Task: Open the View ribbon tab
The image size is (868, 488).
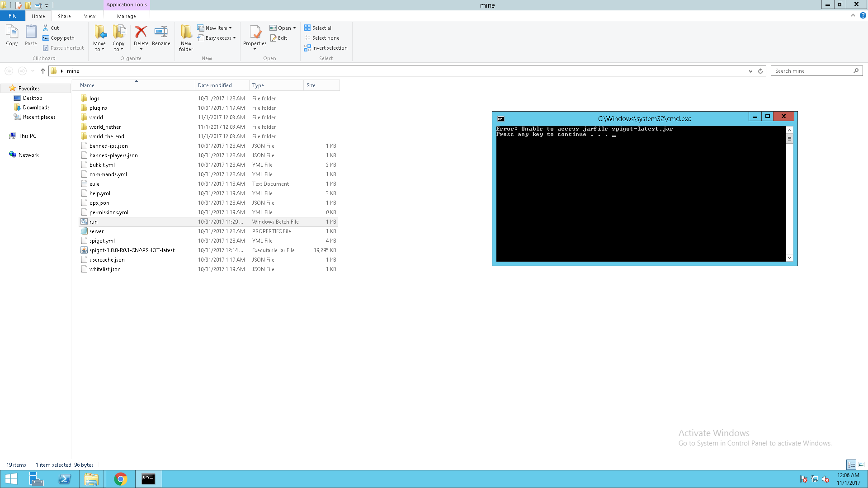Action: (x=90, y=16)
